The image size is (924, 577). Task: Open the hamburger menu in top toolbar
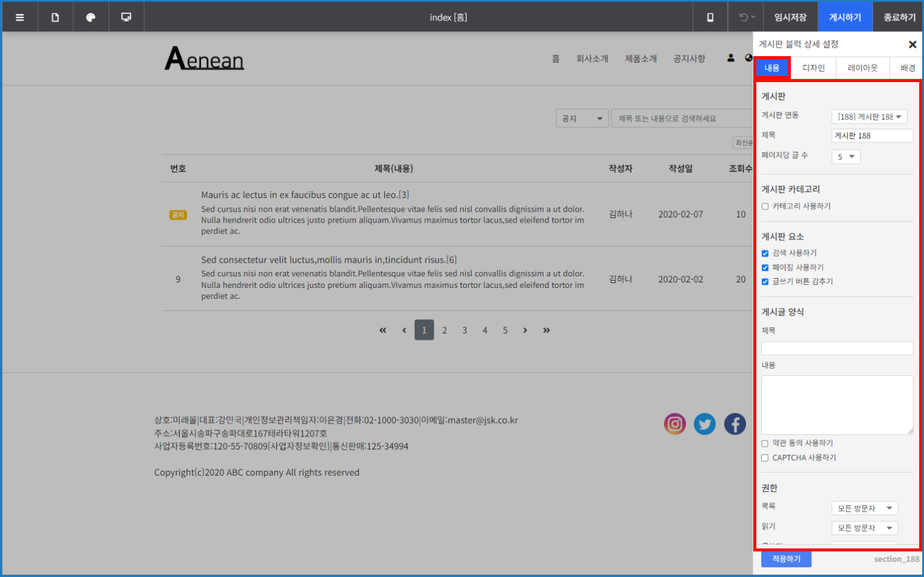(20, 17)
